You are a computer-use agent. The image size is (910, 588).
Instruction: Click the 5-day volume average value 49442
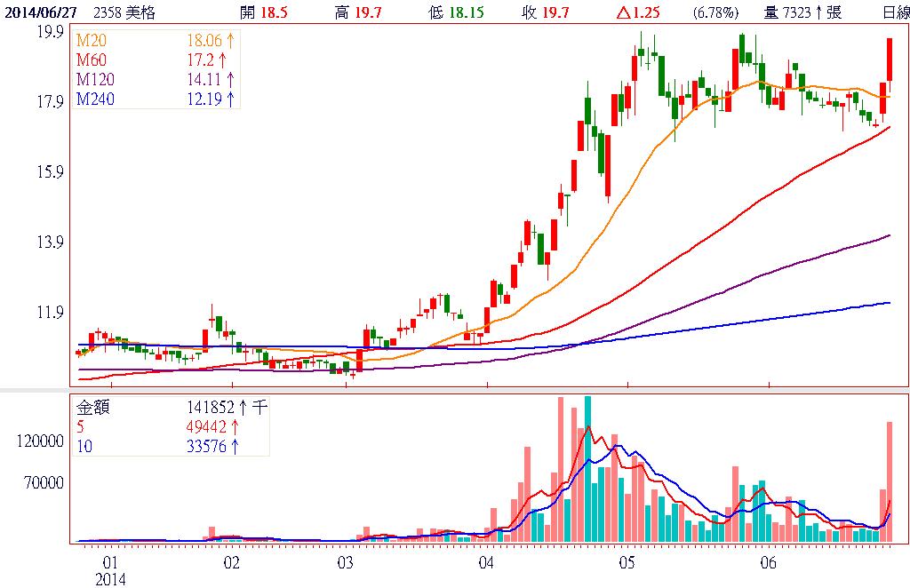(x=208, y=427)
